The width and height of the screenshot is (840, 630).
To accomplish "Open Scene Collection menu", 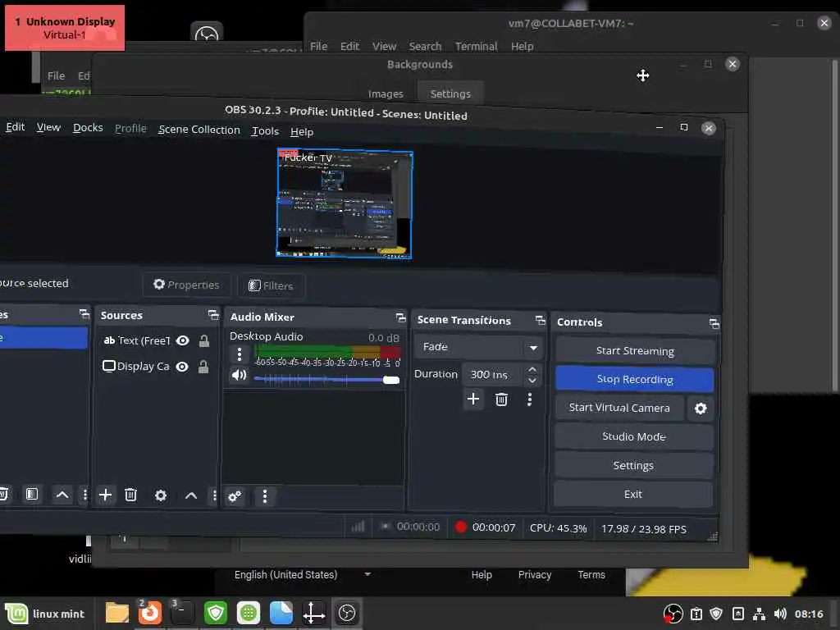I will (199, 130).
